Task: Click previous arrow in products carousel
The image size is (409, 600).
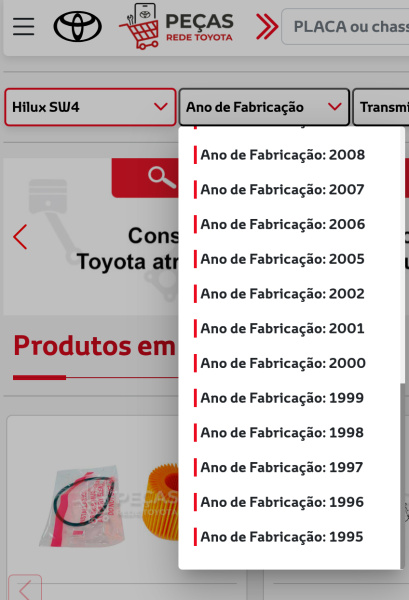Action: (25, 587)
